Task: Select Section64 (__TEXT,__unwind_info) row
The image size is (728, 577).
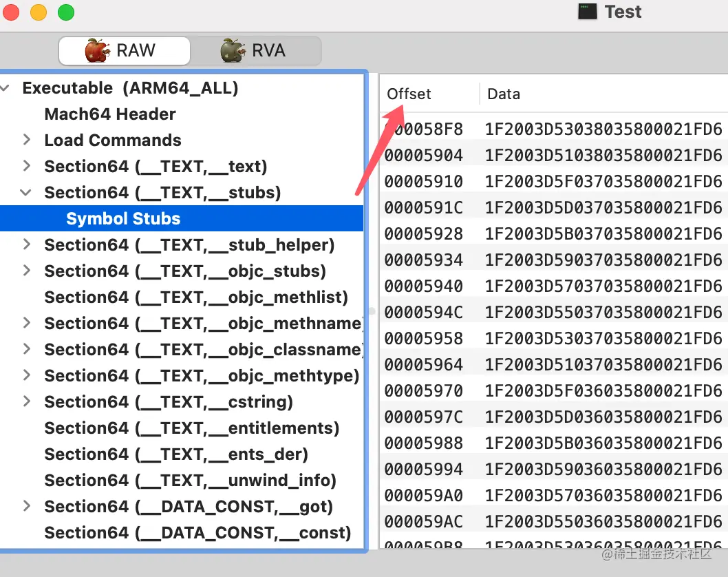Action: pyautogui.click(x=182, y=480)
